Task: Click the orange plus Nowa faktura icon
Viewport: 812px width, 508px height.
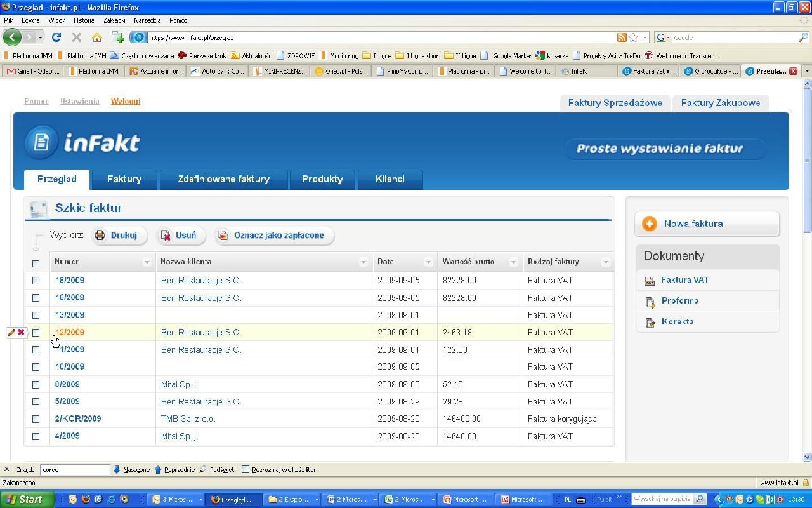Action: pyautogui.click(x=649, y=224)
